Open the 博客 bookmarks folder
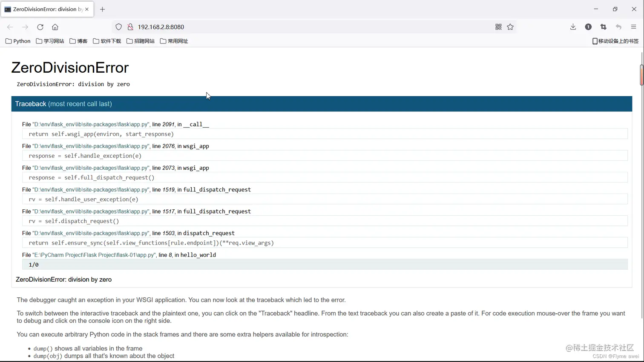This screenshot has height=362, width=644. click(x=78, y=41)
